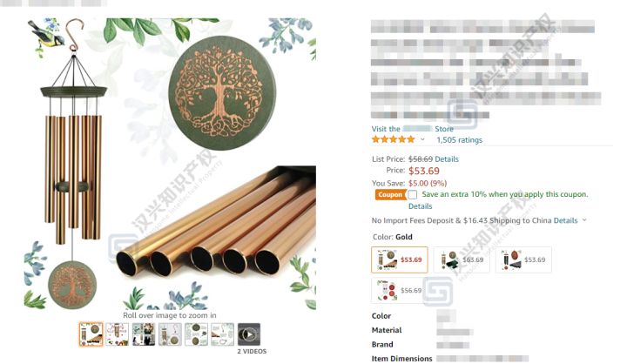Open the 1,505 ratings link

459,140
